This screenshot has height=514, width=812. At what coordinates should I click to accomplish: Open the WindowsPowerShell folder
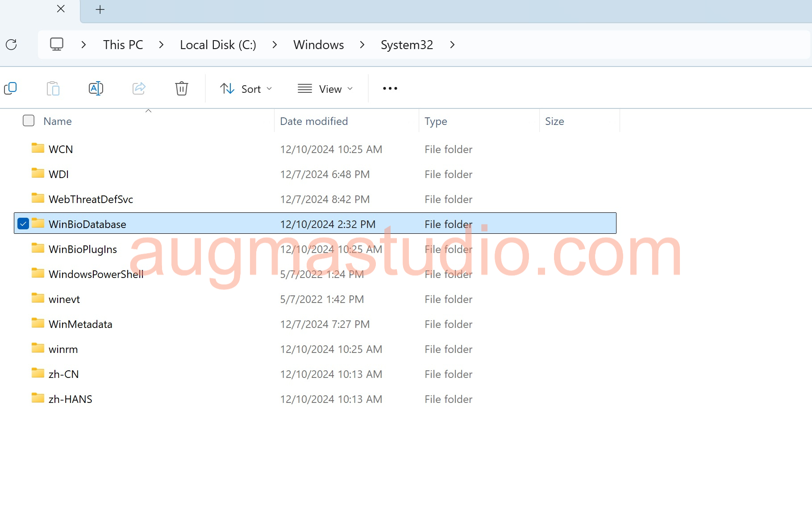[x=96, y=274]
